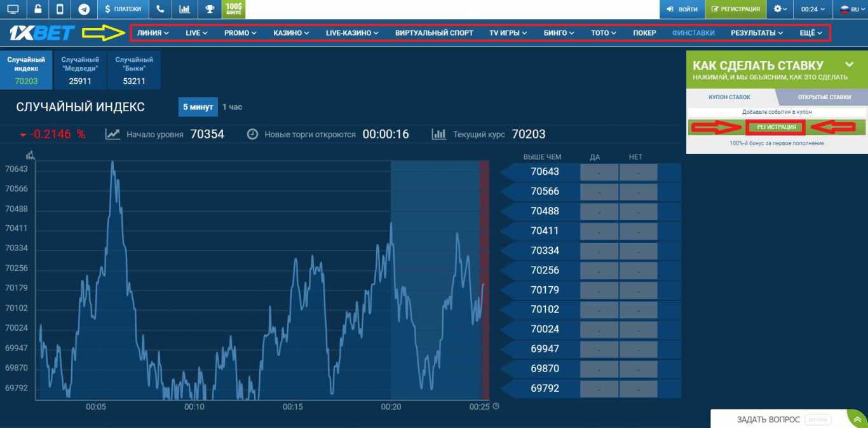868x428 pixels.
Task: Open the RU language selector
Action: (x=848, y=9)
